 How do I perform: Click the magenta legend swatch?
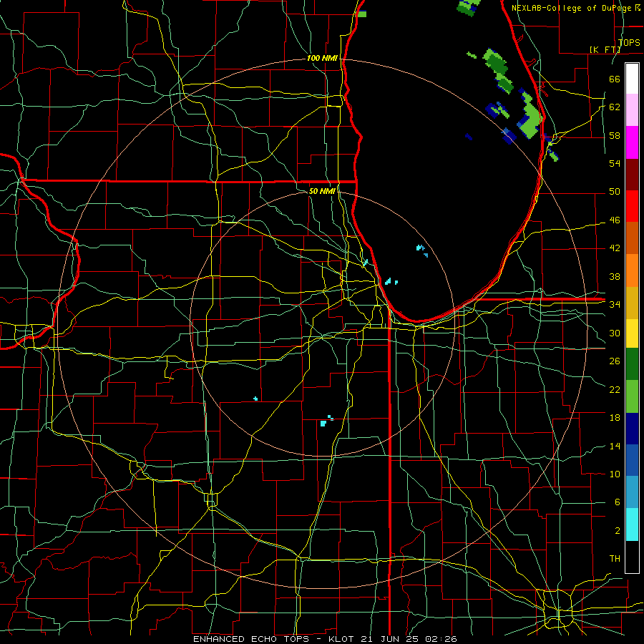click(632, 142)
